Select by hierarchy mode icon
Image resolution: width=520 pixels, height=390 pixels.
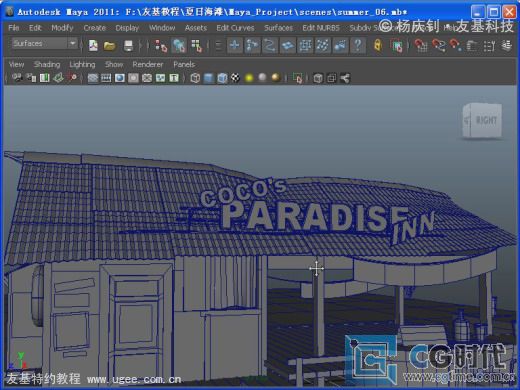pyautogui.click(x=161, y=46)
